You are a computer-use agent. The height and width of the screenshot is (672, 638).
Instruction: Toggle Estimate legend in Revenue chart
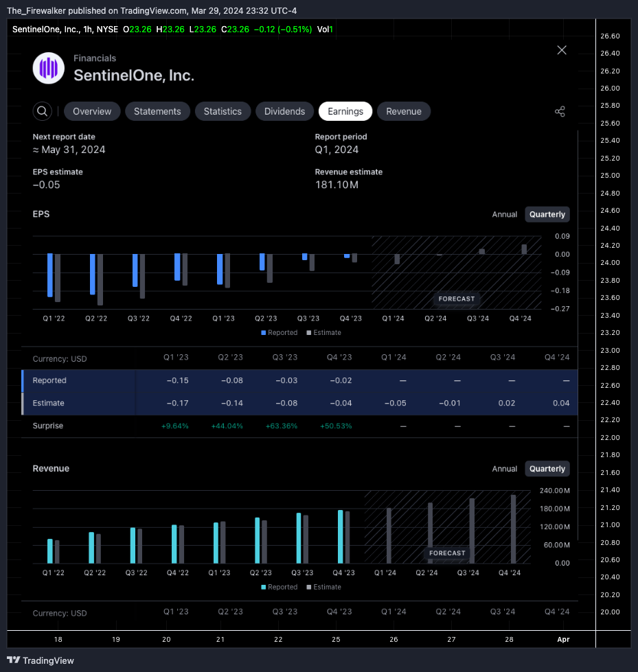(x=323, y=587)
